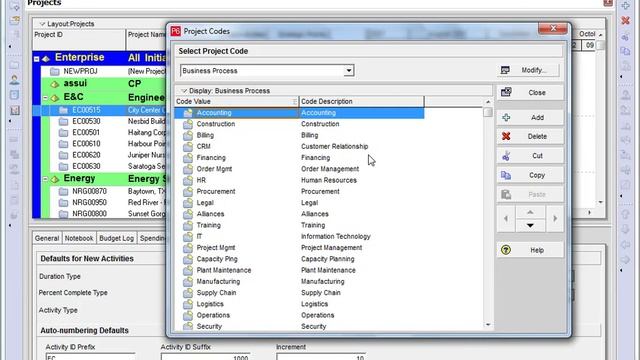
Task: Select the Manufacturing code row icon
Action: [188, 282]
